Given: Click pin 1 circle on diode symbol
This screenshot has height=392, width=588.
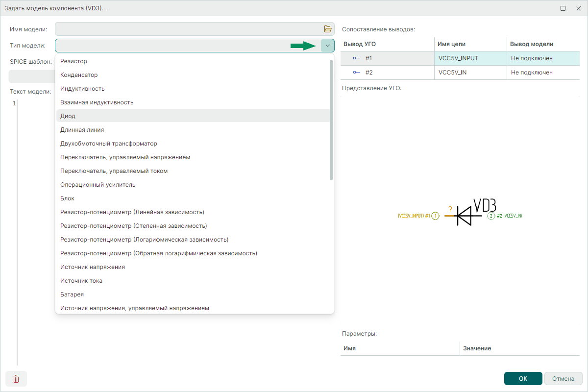Looking at the screenshot, I should click(x=435, y=216).
